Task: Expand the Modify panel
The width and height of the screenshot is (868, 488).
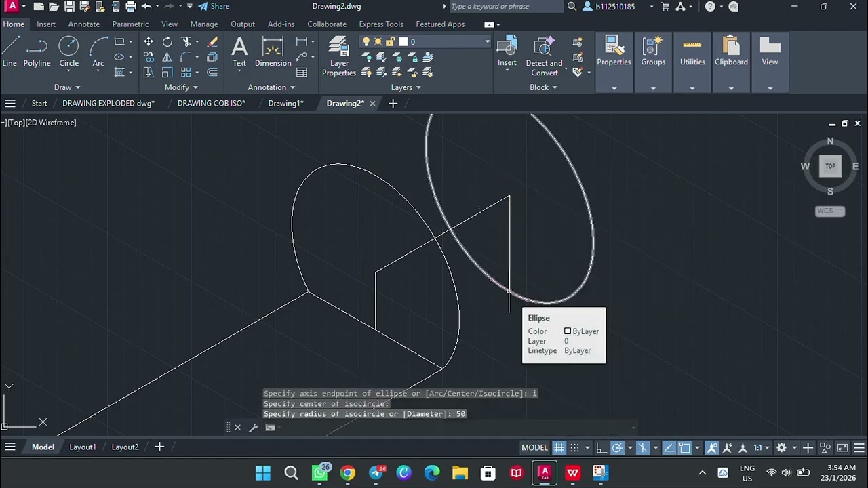Action: point(181,87)
